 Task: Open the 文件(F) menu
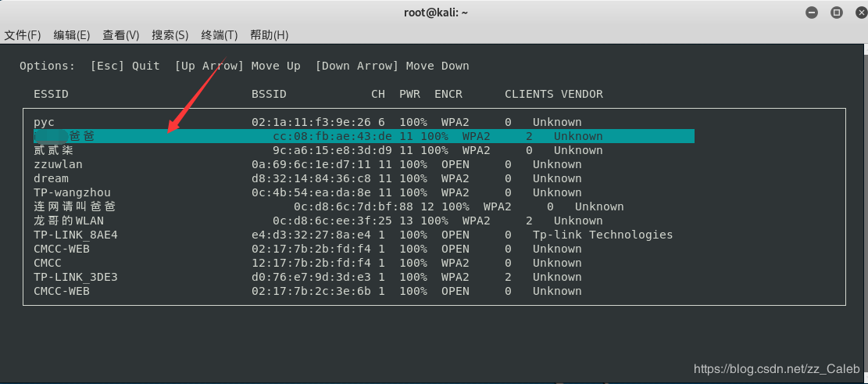[x=23, y=35]
